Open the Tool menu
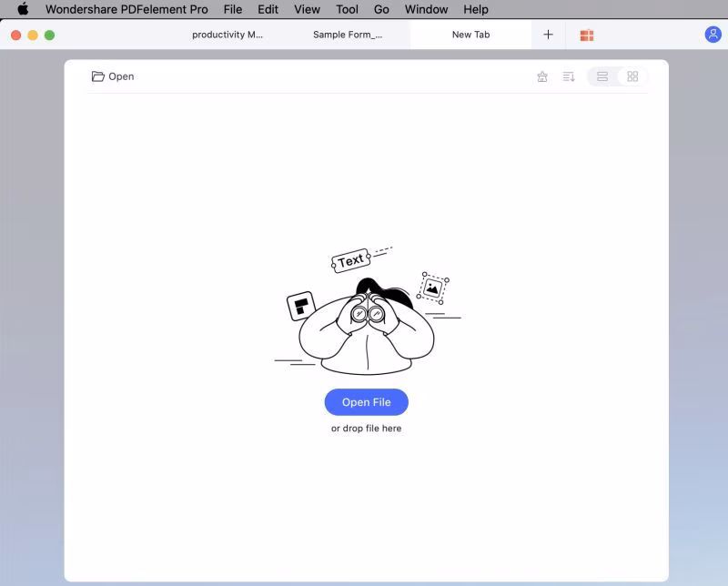The width and height of the screenshot is (728, 586). click(347, 9)
